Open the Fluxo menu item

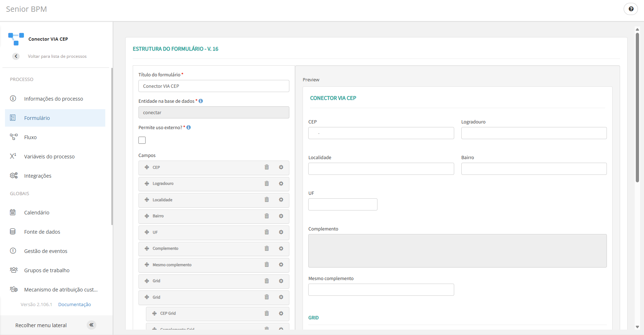30,137
